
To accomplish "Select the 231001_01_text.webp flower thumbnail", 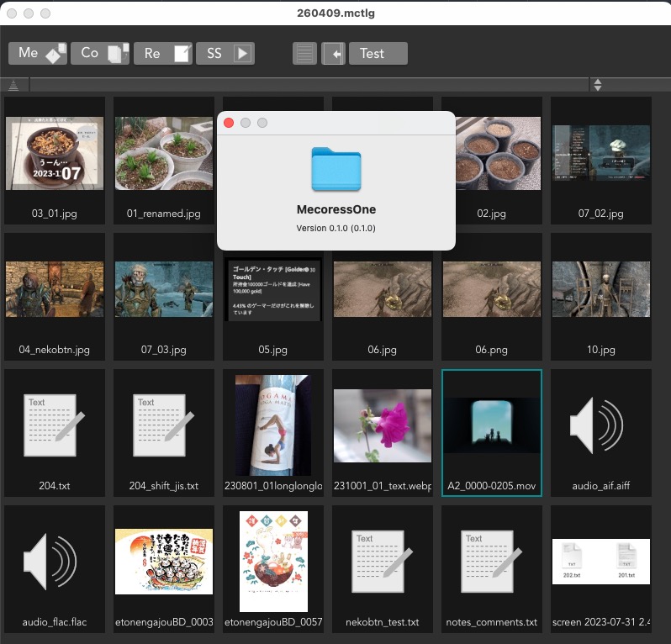I will (383, 426).
